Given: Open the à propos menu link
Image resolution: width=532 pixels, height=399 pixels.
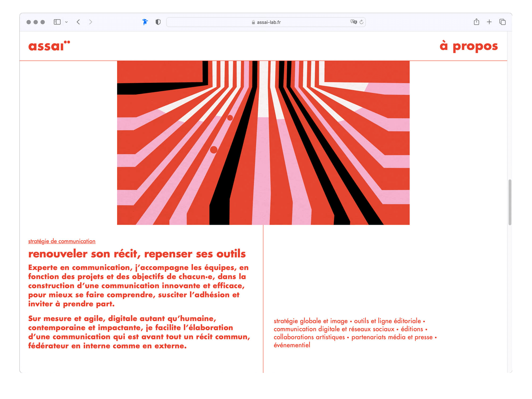Looking at the screenshot, I should coord(469,46).
